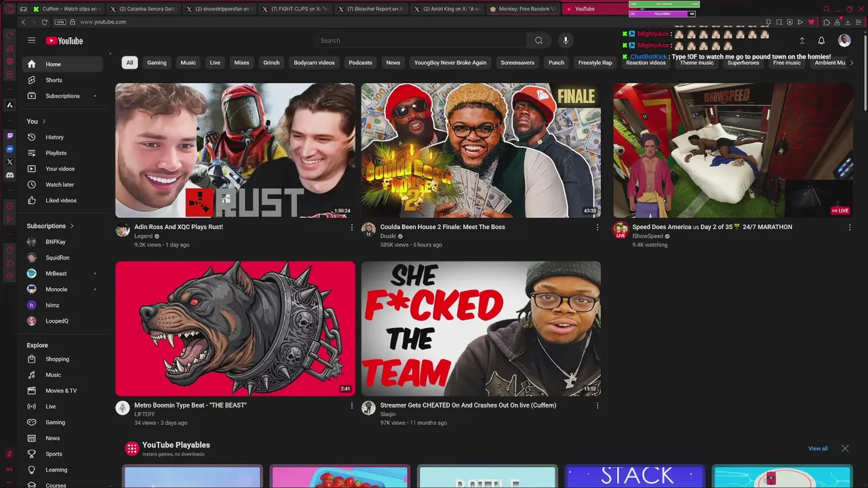The image size is (868, 488).
Task: Open the SquidRon subscription channel
Action: pos(62,258)
